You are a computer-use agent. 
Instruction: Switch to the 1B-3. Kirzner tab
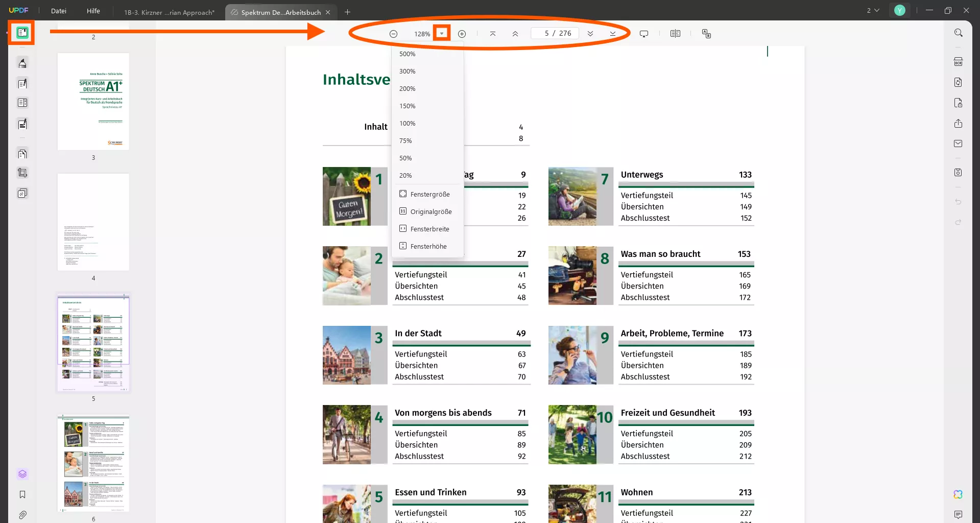coord(169,12)
